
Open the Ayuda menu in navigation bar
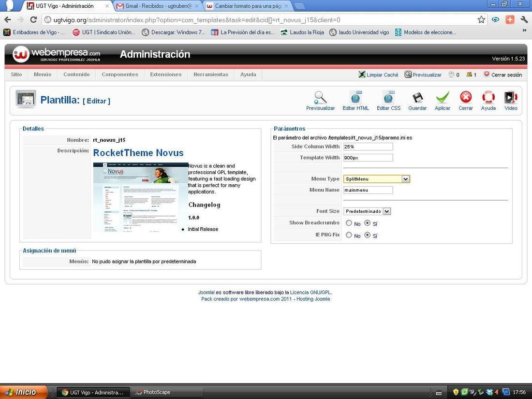248,74
